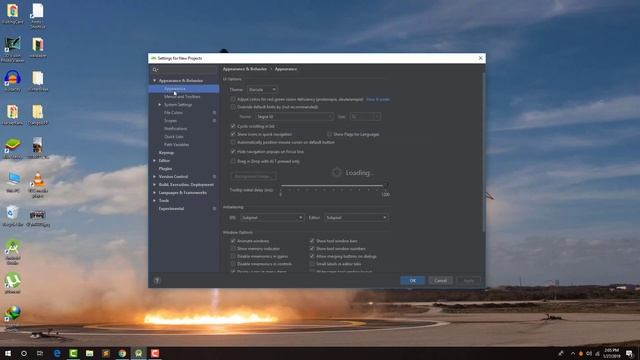Image resolution: width=640 pixels, height=360 pixels.
Task: Toggle Hide navigation popups on focus loss
Action: pyautogui.click(x=233, y=151)
